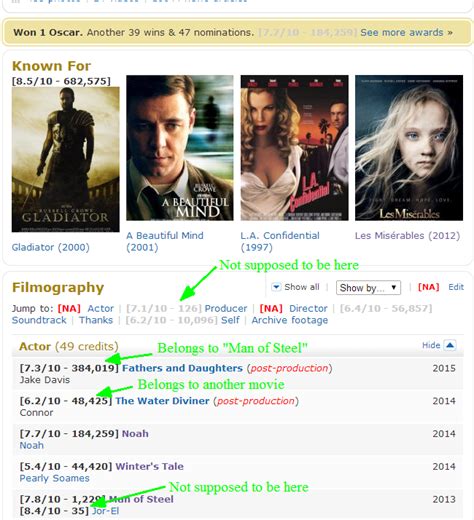Click Hide link for Actor credits

[x=431, y=345]
